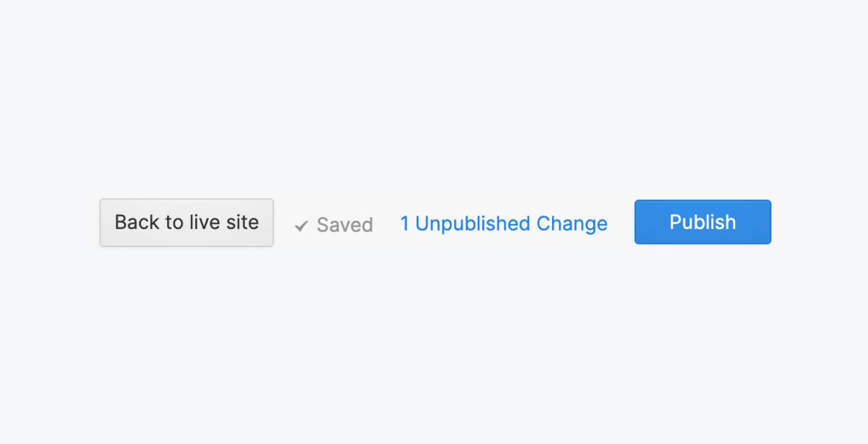Push changes live with Publish
The width and height of the screenshot is (868, 444).
click(x=703, y=222)
